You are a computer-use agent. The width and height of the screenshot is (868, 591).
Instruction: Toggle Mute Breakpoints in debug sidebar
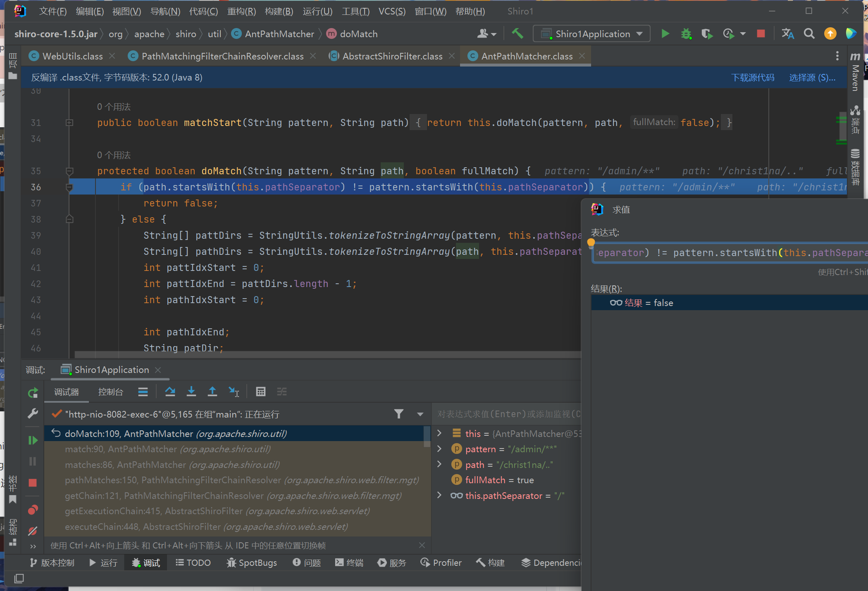pos(33,531)
